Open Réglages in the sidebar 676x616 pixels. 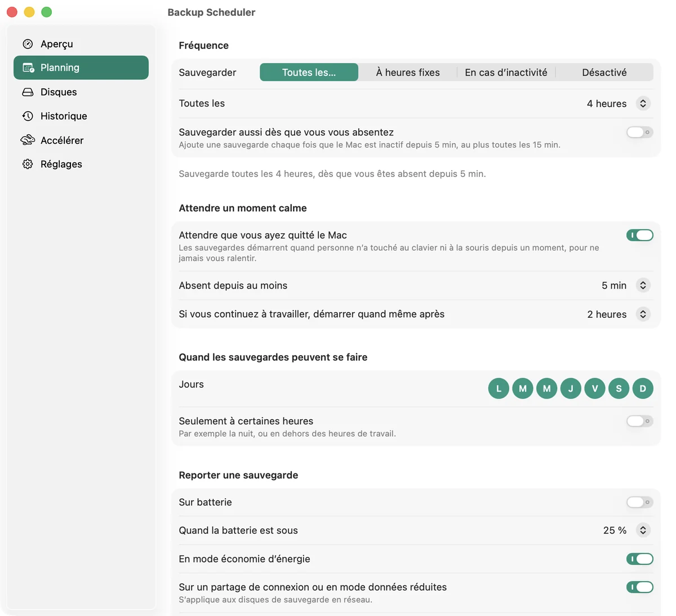click(x=81, y=164)
